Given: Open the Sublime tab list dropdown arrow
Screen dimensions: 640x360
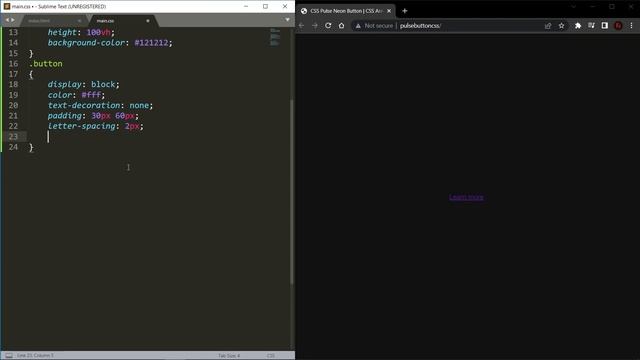Looking at the screenshot, I should [287, 20].
